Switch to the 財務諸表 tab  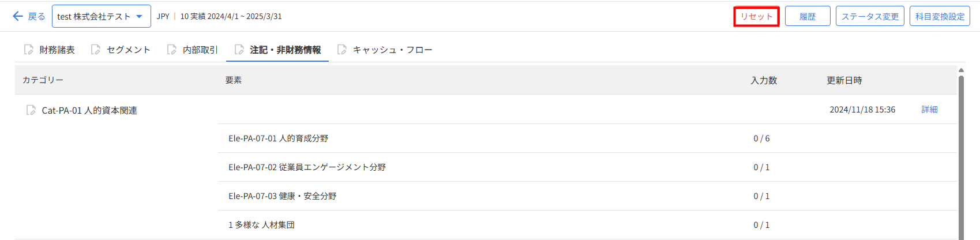point(57,50)
